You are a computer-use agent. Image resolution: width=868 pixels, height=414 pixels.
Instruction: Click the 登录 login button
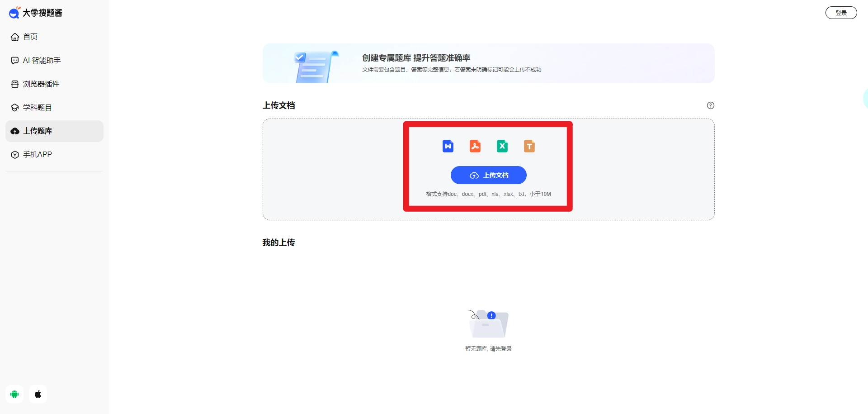point(841,13)
